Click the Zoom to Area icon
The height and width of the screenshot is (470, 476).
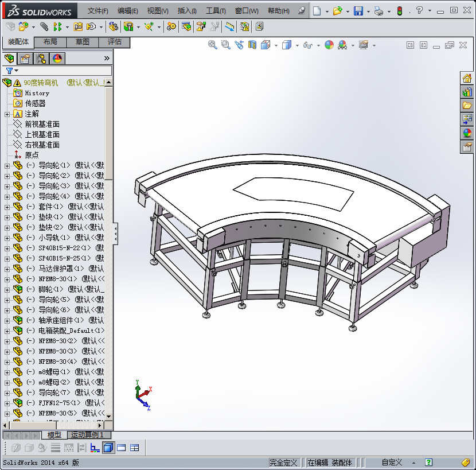[225, 45]
